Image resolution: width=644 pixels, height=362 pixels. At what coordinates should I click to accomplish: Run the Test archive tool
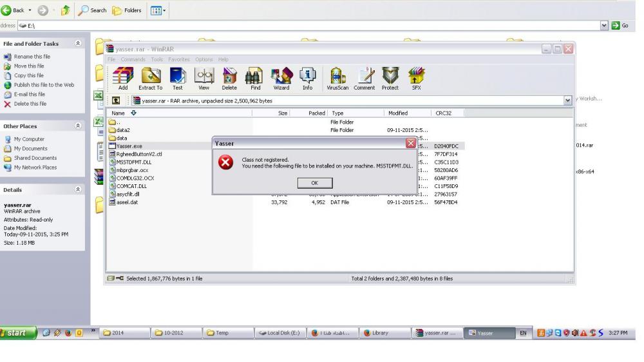tap(178, 79)
